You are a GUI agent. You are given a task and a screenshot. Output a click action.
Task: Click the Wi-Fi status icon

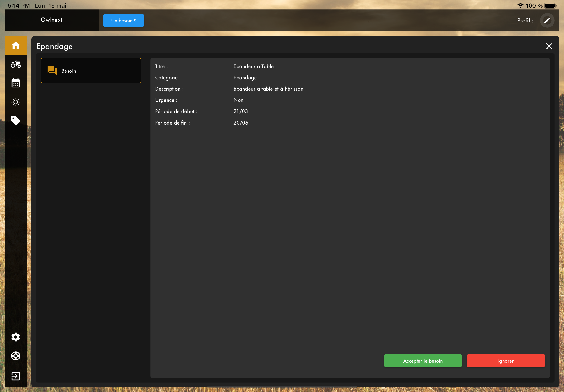coord(520,5)
